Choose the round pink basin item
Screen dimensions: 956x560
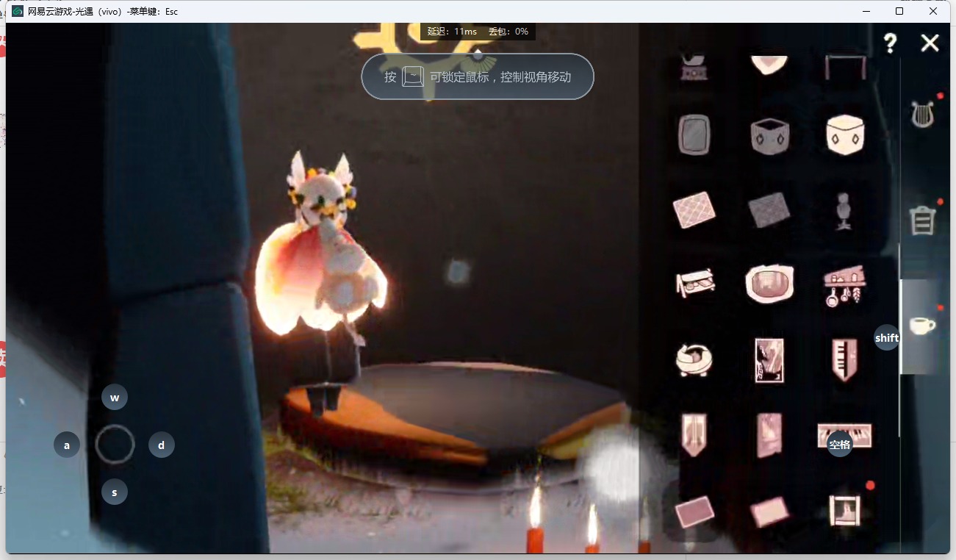[769, 284]
